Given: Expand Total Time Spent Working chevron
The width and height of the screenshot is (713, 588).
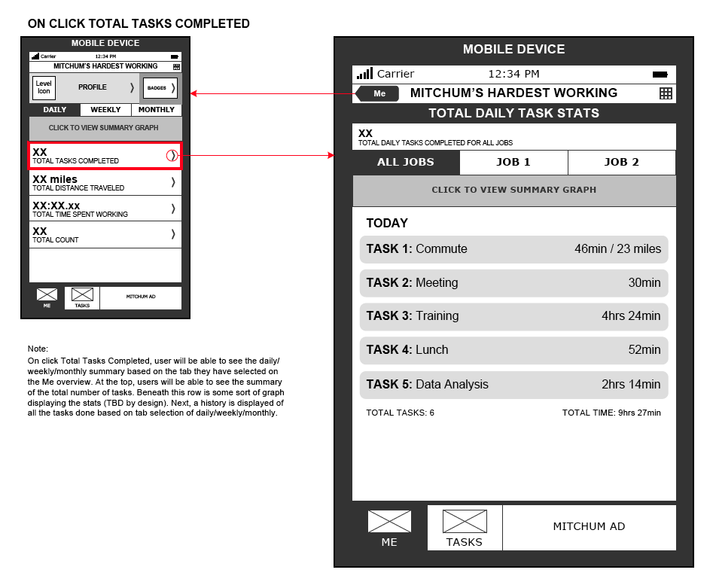Looking at the screenshot, I should pyautogui.click(x=173, y=209).
